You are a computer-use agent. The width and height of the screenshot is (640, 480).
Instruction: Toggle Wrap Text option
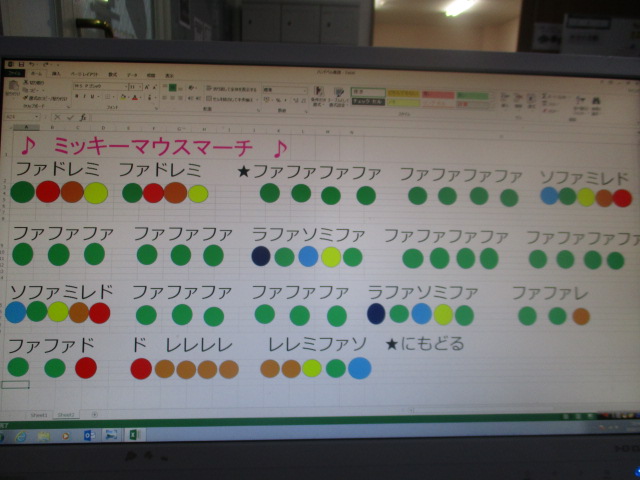click(231, 89)
